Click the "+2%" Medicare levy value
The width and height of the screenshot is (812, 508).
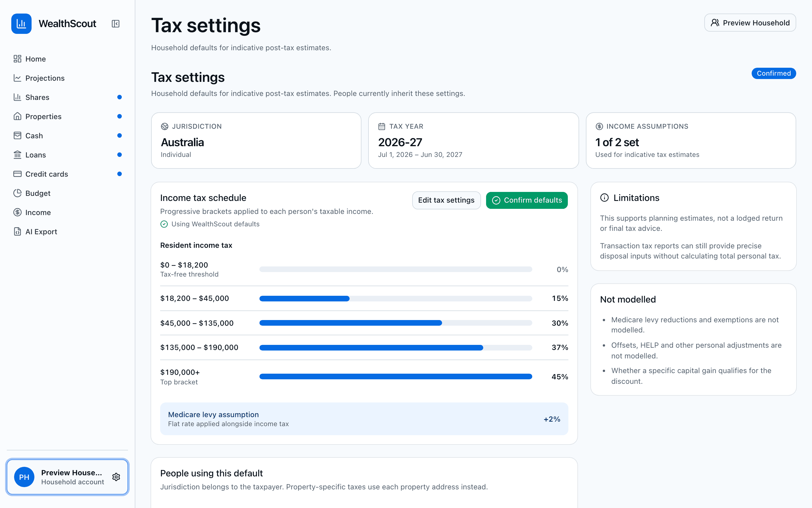point(552,419)
